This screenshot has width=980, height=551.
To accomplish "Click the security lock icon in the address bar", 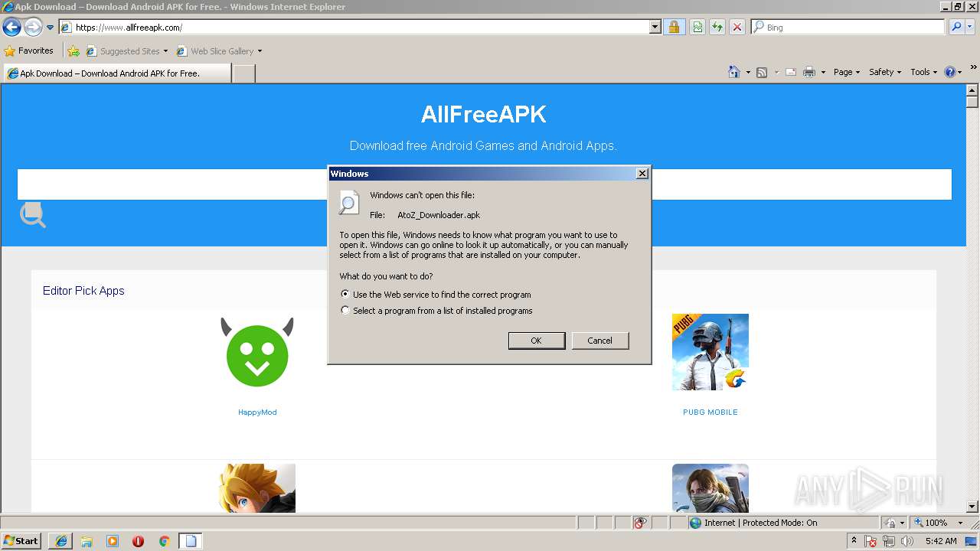I will point(674,28).
